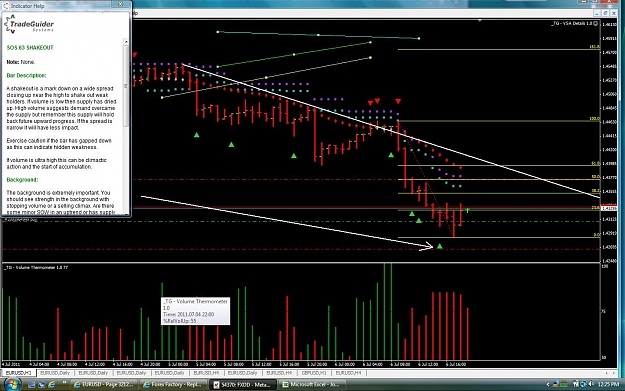
Task: Click the 161.8 Fibonacci level label
Action: pyautogui.click(x=594, y=47)
